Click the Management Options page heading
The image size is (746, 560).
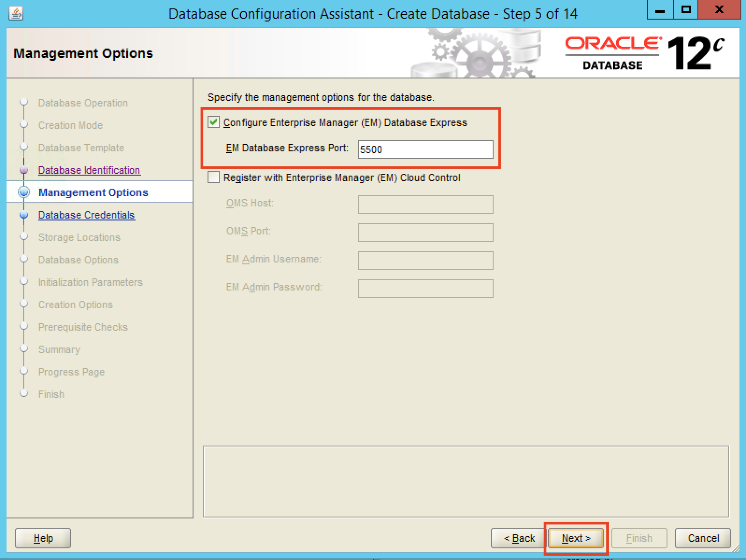pos(83,53)
